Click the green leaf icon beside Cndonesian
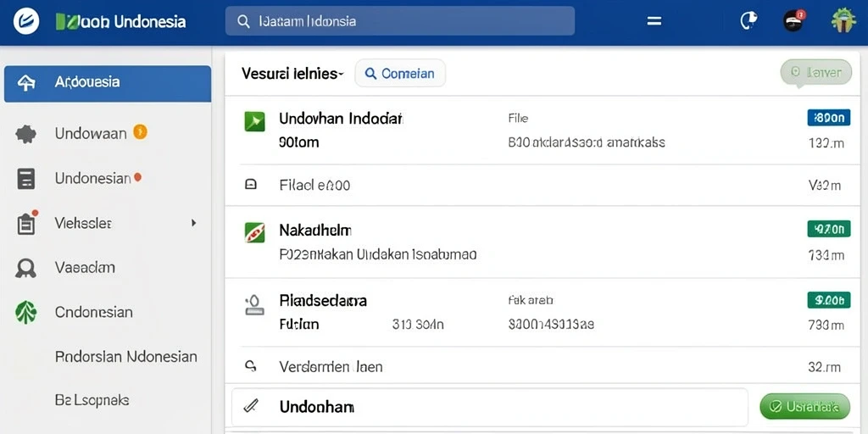This screenshot has height=434, width=868. (26, 312)
